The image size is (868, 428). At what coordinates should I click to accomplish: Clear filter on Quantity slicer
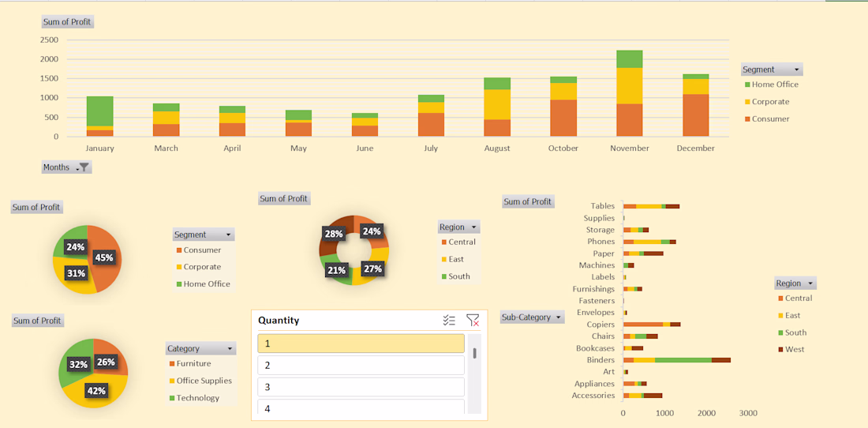pyautogui.click(x=472, y=320)
